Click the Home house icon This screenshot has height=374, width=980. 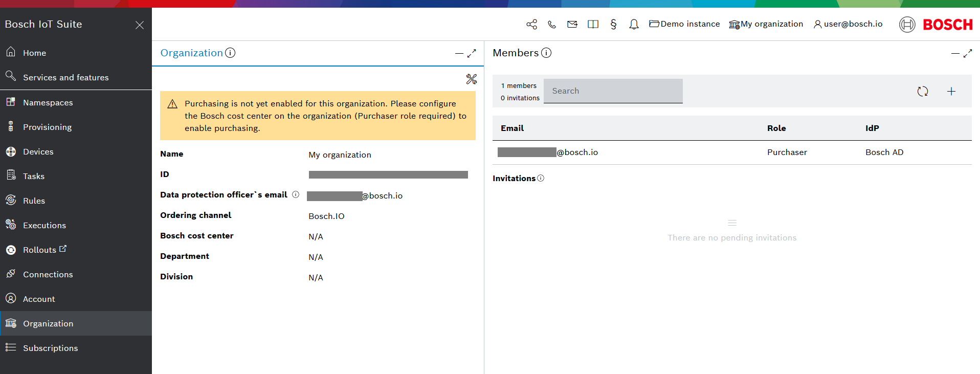11,52
